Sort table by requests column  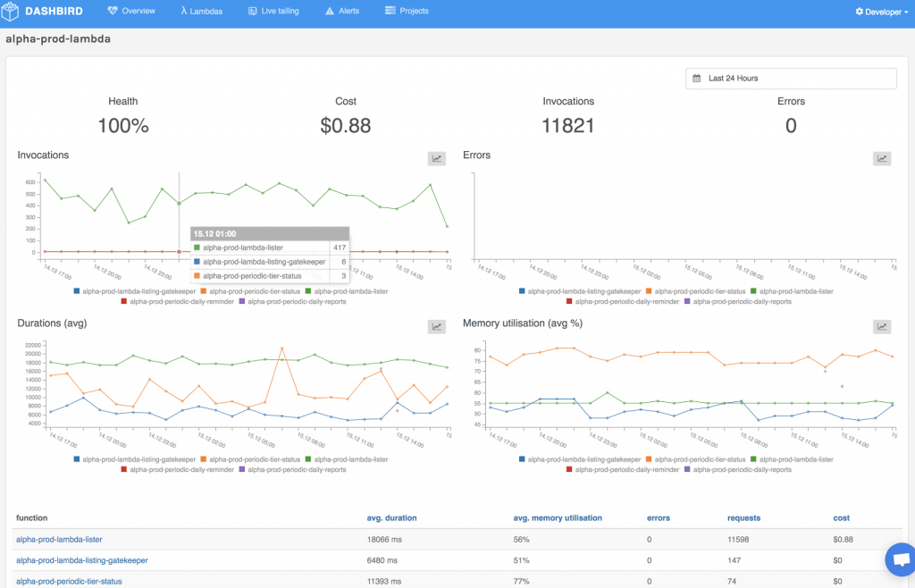[x=743, y=518]
